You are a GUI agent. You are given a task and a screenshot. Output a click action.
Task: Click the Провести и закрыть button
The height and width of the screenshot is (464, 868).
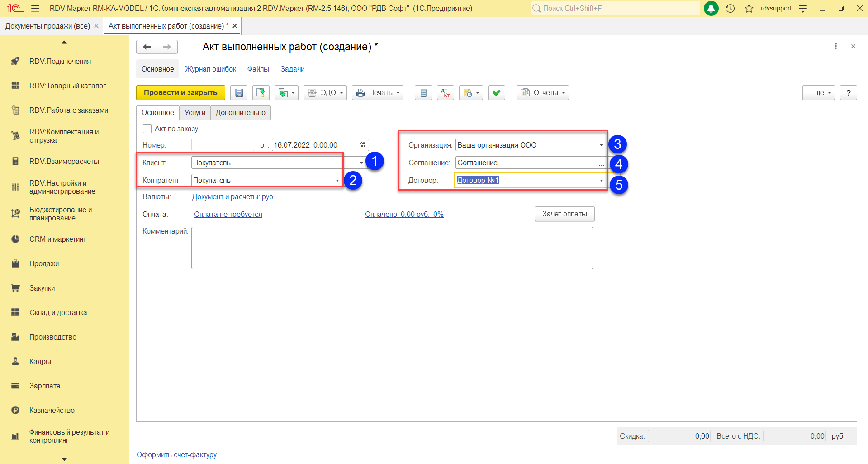click(180, 93)
